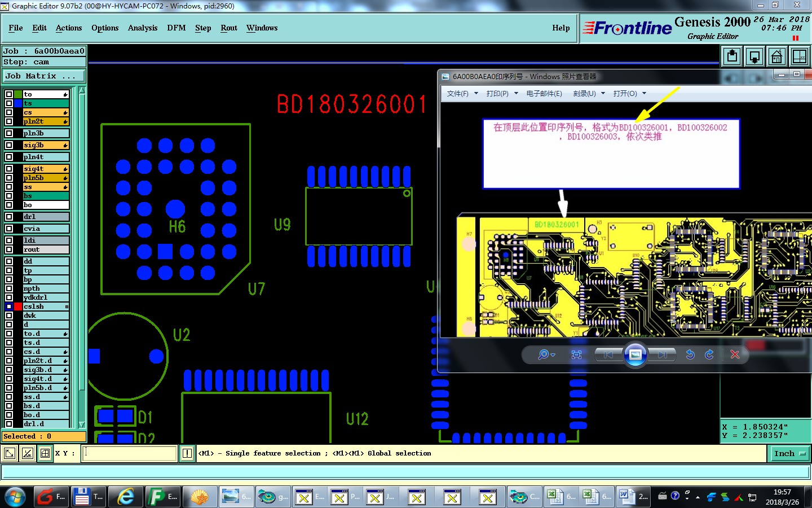812x508 pixels.
Task: Click the Home view icon in Graphic Editor
Action: (x=777, y=56)
